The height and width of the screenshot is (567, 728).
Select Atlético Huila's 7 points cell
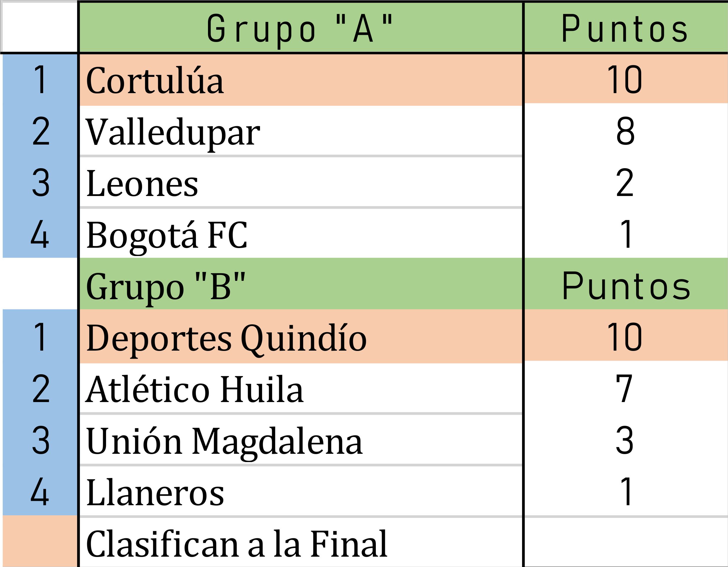click(x=624, y=388)
